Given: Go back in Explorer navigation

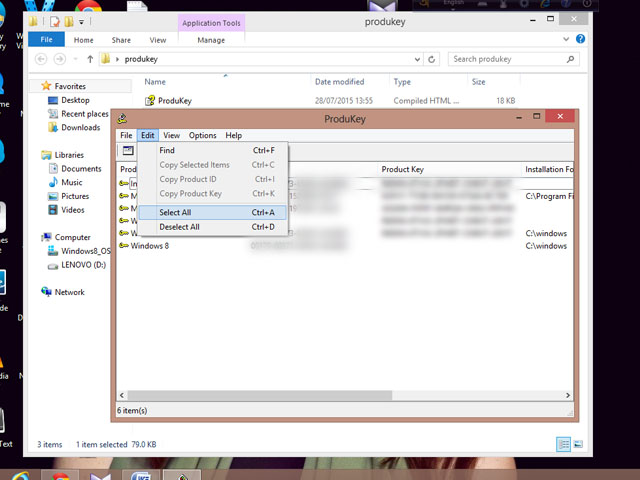Looking at the screenshot, I should pos(41,59).
